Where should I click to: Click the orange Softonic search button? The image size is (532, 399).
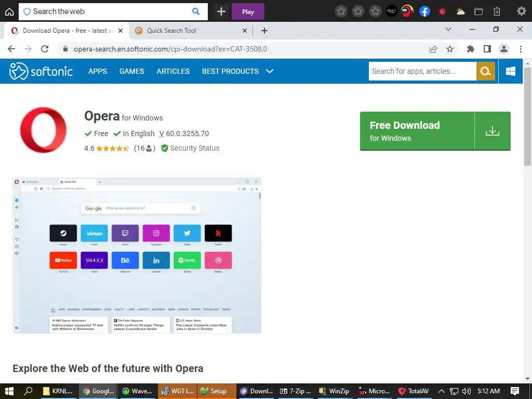point(486,71)
